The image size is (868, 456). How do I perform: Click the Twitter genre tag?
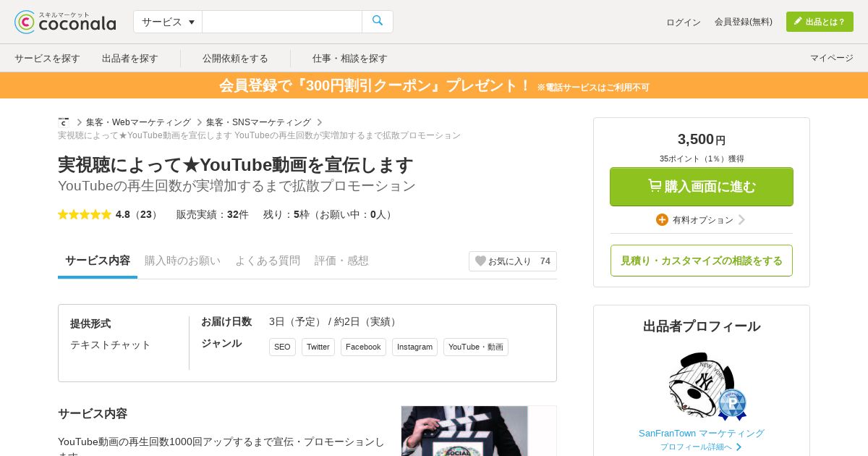(x=318, y=347)
